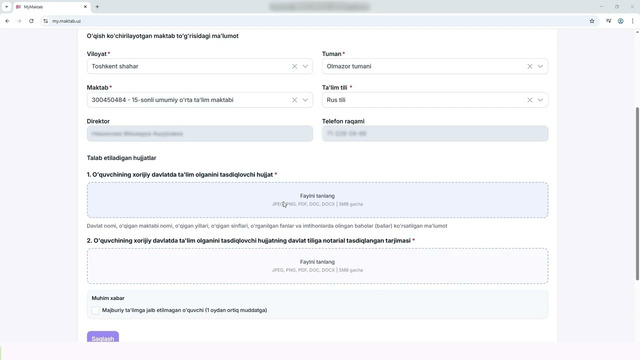Clear the Viloyat selection with the X icon
The height and width of the screenshot is (360, 640).
[x=294, y=67]
